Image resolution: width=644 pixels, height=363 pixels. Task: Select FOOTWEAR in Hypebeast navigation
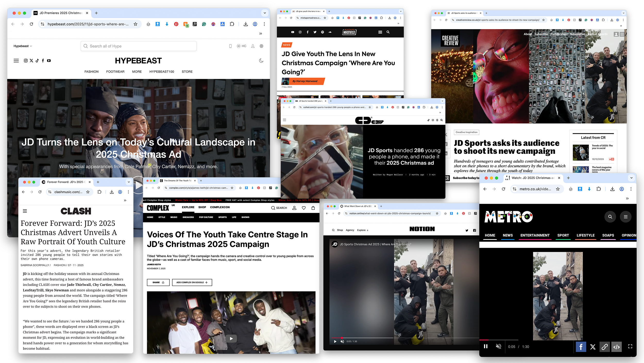(x=115, y=72)
